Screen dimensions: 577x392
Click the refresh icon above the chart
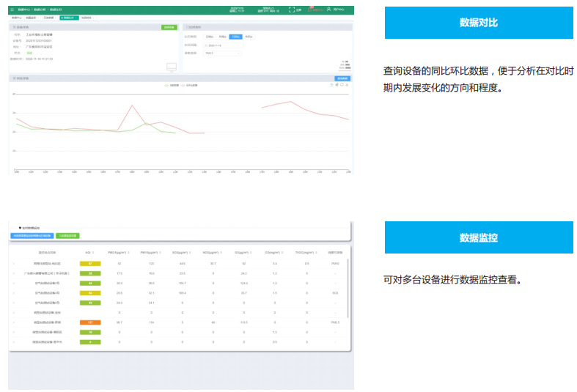coord(342,85)
